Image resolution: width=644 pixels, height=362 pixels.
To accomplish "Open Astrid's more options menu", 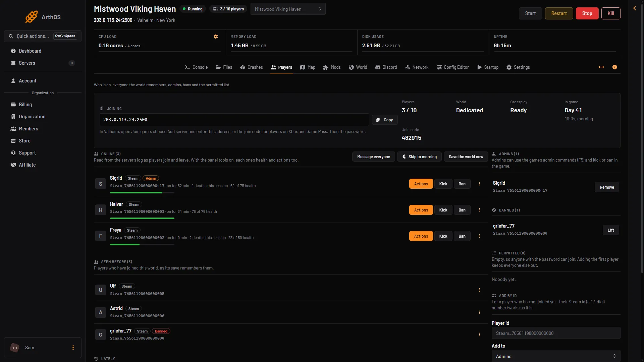I will click(479, 312).
